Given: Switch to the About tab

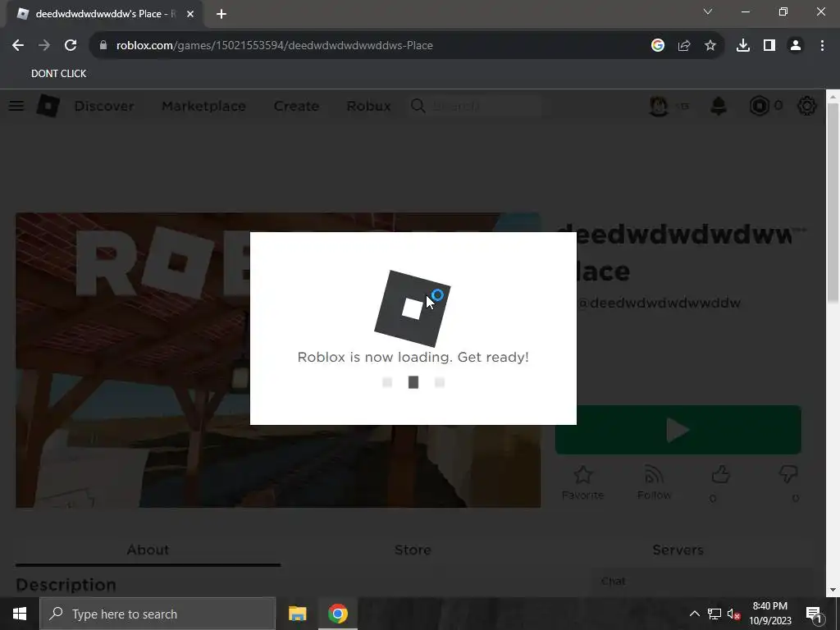Looking at the screenshot, I should [148, 550].
